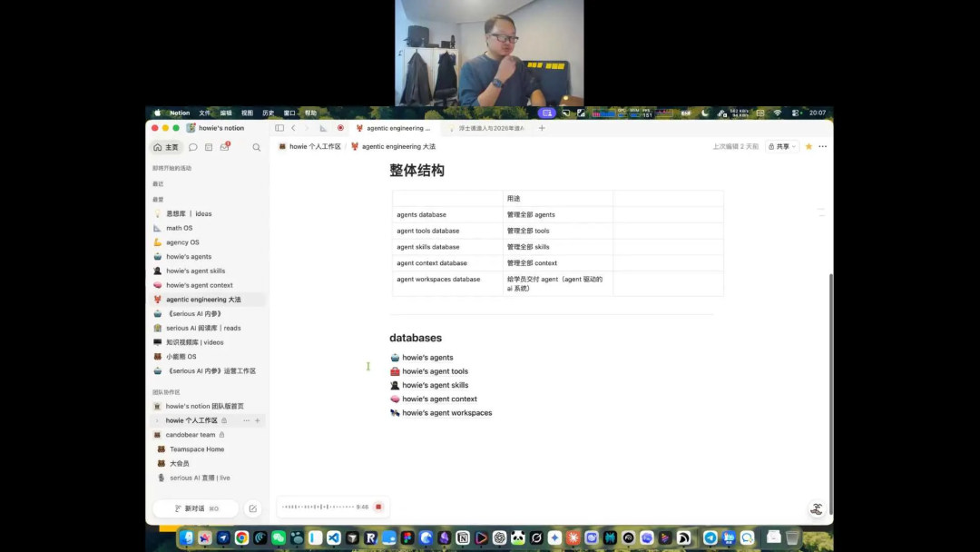Viewport: 980px width, 552px height.
Task: Open Telegram from the dock
Action: pos(710,537)
